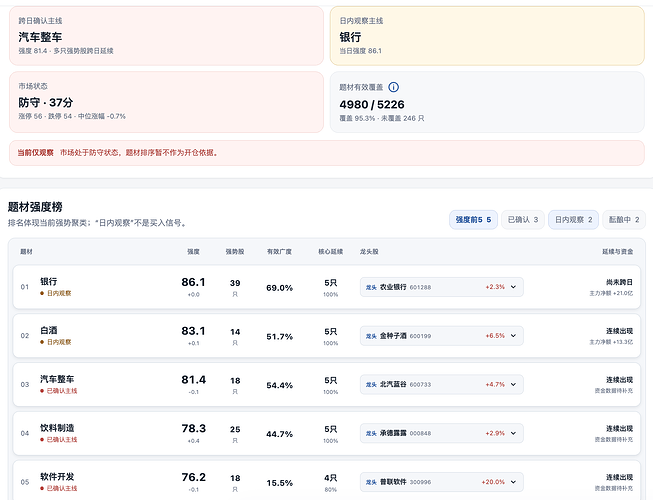Open the 银行 intraday watch card
The image size is (653, 500).
click(x=487, y=36)
